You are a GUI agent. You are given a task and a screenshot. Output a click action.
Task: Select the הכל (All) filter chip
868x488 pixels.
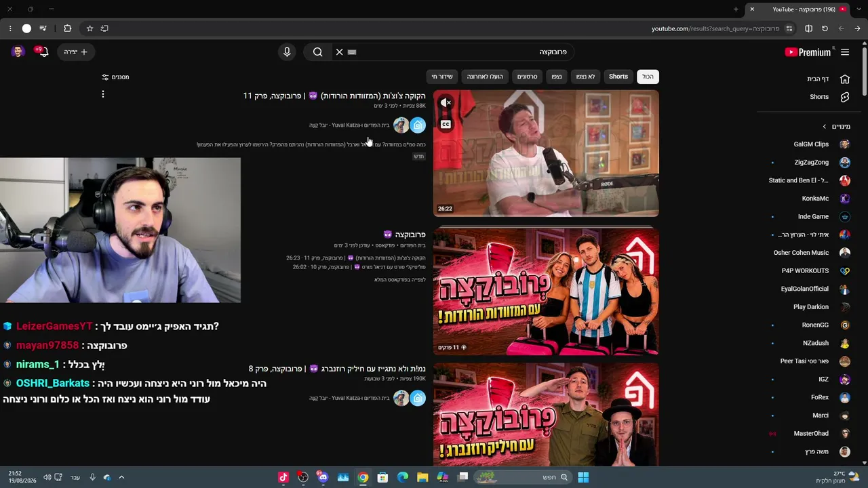[648, 77]
